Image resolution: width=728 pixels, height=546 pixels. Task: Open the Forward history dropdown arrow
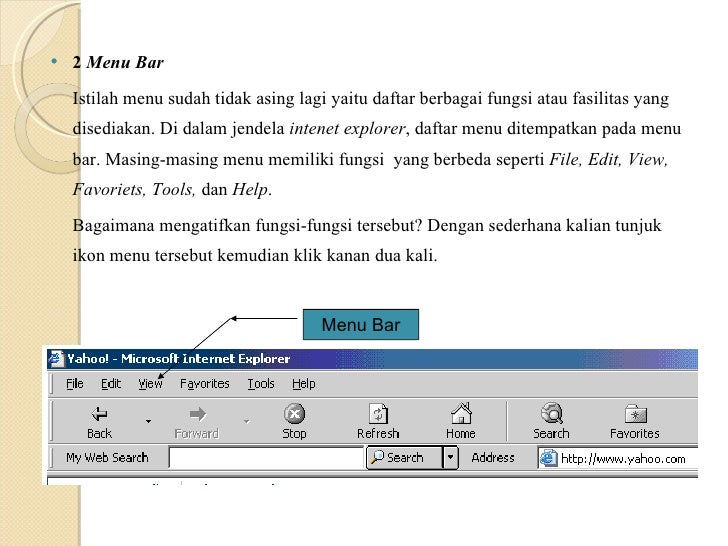(247, 421)
